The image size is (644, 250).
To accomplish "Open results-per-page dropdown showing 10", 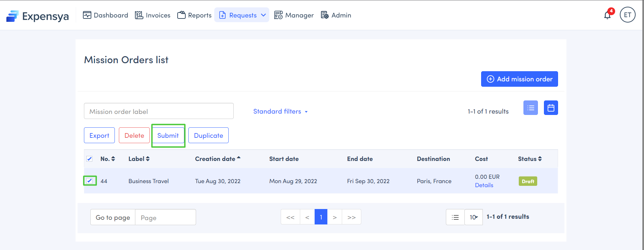I will pos(473,217).
